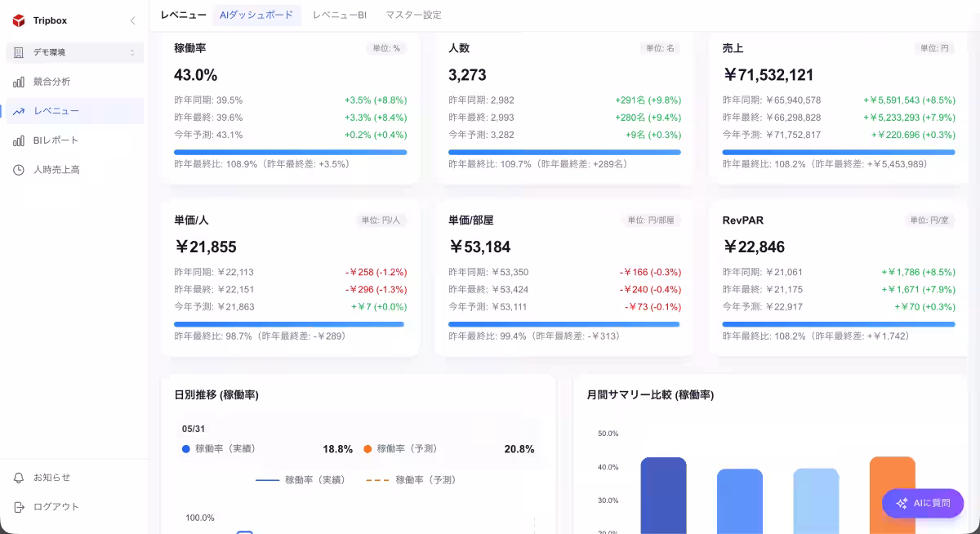Click the 稼働率 progress bar

pyautogui.click(x=291, y=152)
